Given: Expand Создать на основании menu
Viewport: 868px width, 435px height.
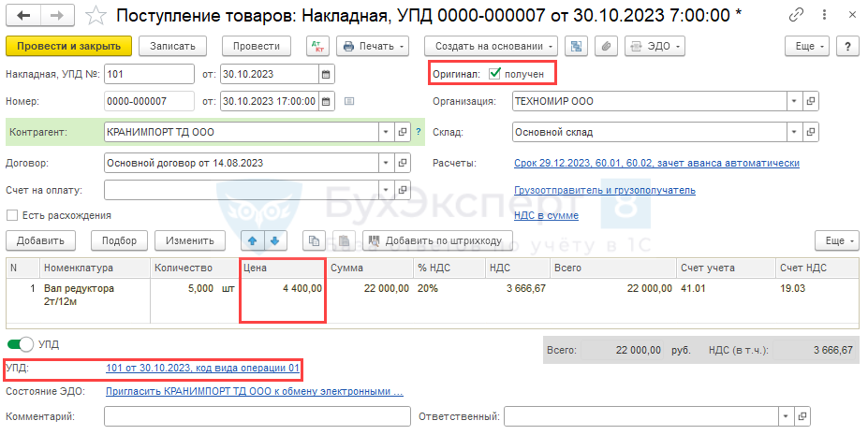Looking at the screenshot, I should [x=491, y=47].
